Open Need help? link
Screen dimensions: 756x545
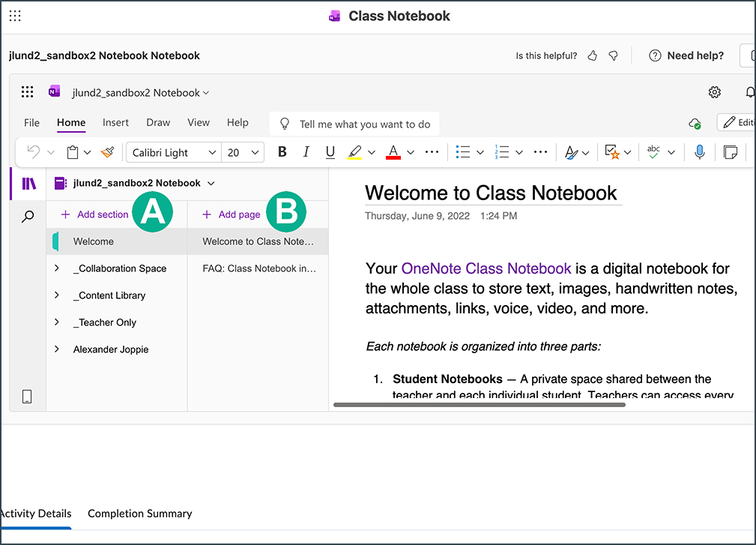pyautogui.click(x=686, y=56)
